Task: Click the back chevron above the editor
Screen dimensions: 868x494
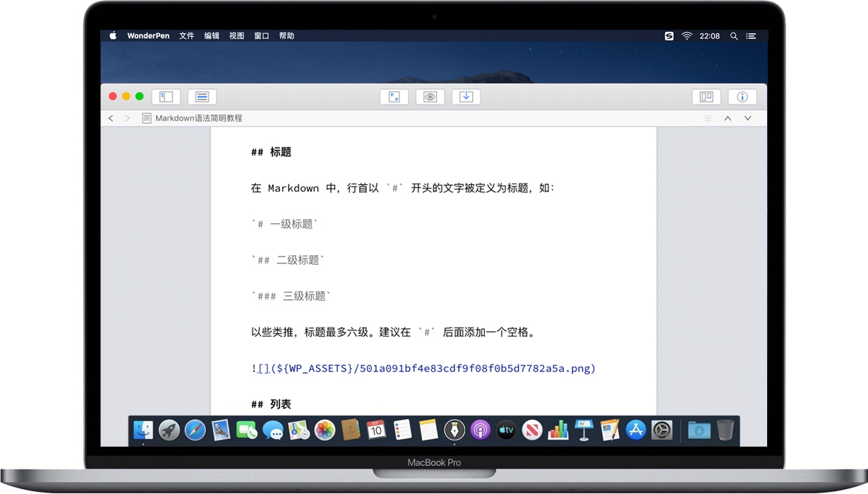Action: (111, 118)
